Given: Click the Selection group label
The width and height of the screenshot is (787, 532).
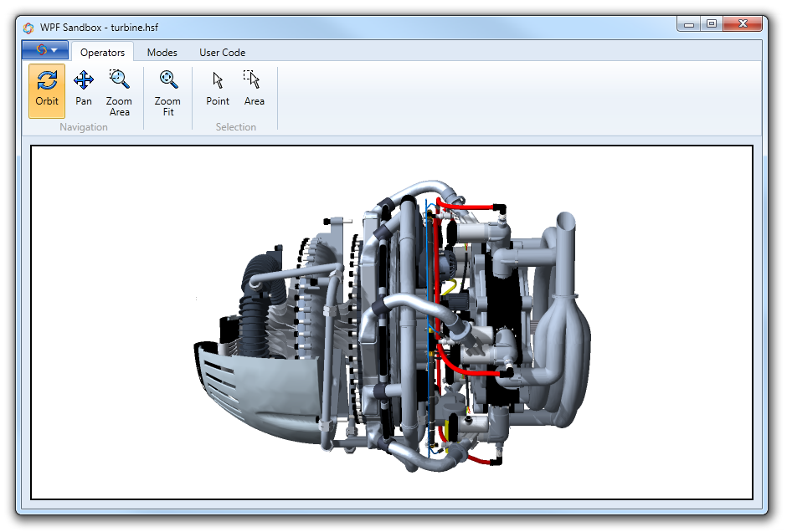Looking at the screenshot, I should coord(235,127).
